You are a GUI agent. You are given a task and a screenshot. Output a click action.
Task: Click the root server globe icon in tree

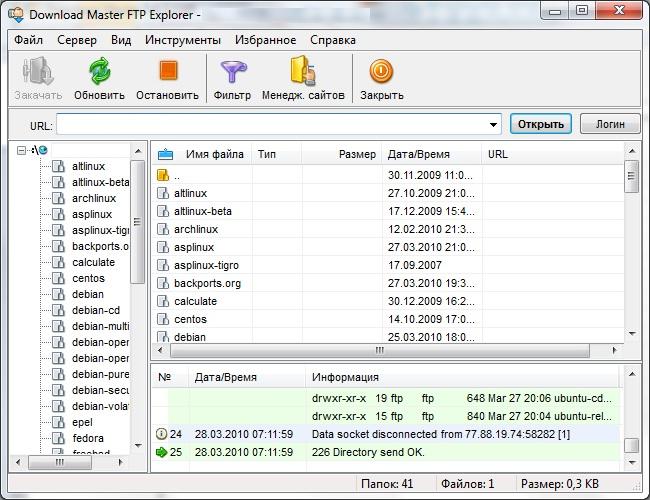42,150
